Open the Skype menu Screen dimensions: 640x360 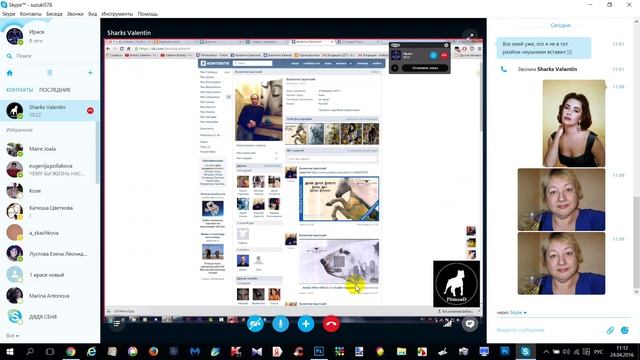pos(8,14)
